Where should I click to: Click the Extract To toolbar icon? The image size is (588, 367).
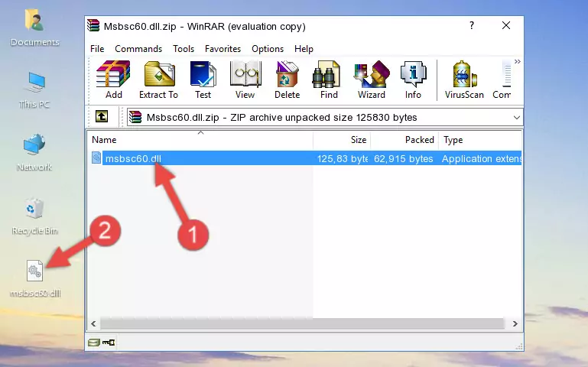158,80
